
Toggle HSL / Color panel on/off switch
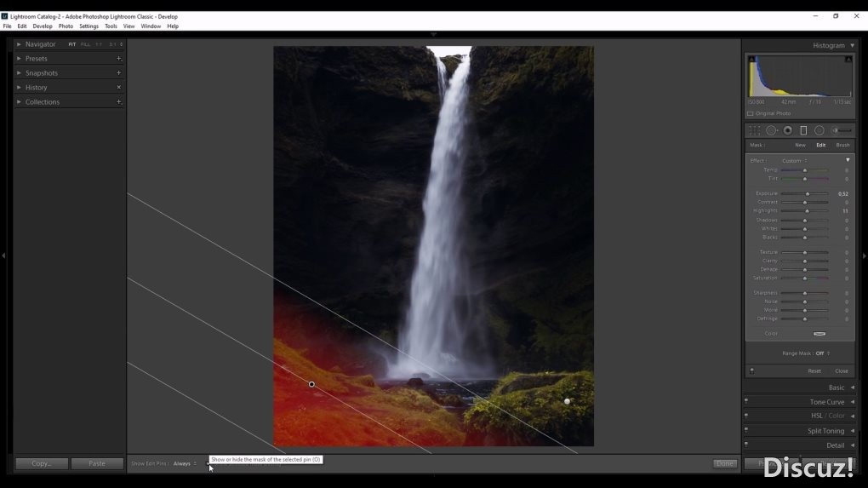746,415
